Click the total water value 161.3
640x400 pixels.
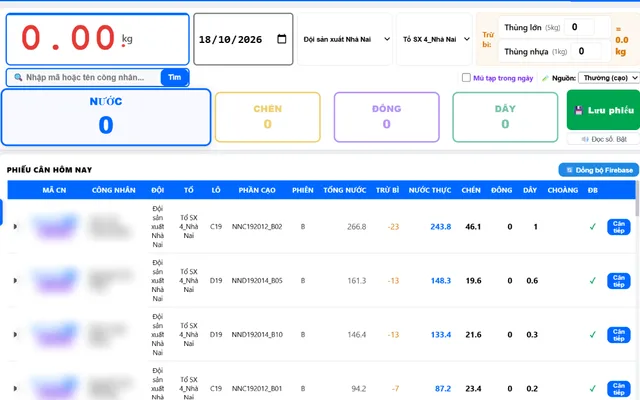click(356, 280)
